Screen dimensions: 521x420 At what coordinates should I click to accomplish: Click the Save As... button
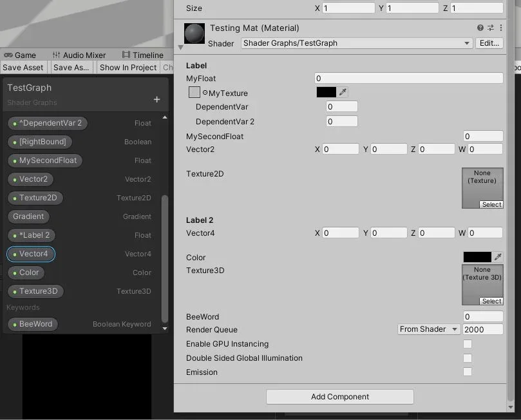(71, 68)
